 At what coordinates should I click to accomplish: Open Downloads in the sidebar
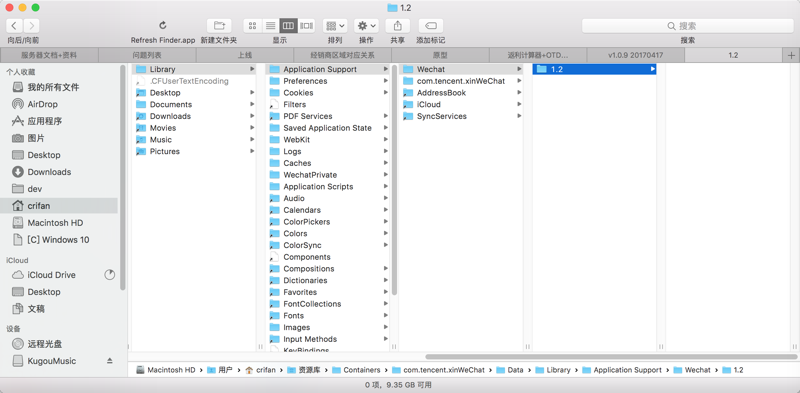(x=49, y=172)
